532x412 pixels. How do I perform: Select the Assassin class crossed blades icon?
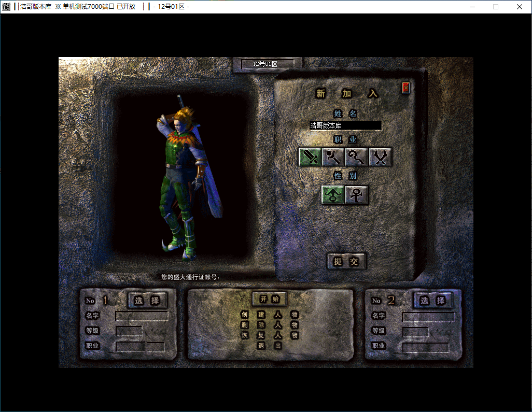pos(380,157)
